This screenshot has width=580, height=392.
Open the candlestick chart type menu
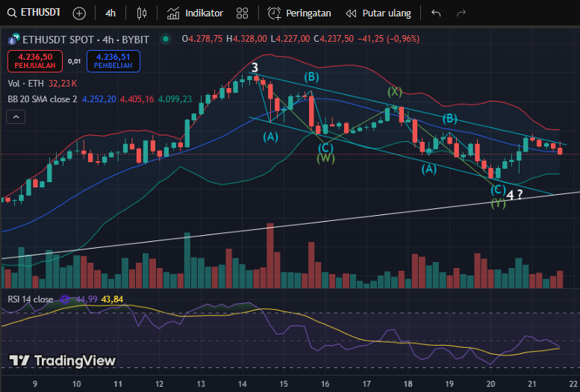pos(142,13)
